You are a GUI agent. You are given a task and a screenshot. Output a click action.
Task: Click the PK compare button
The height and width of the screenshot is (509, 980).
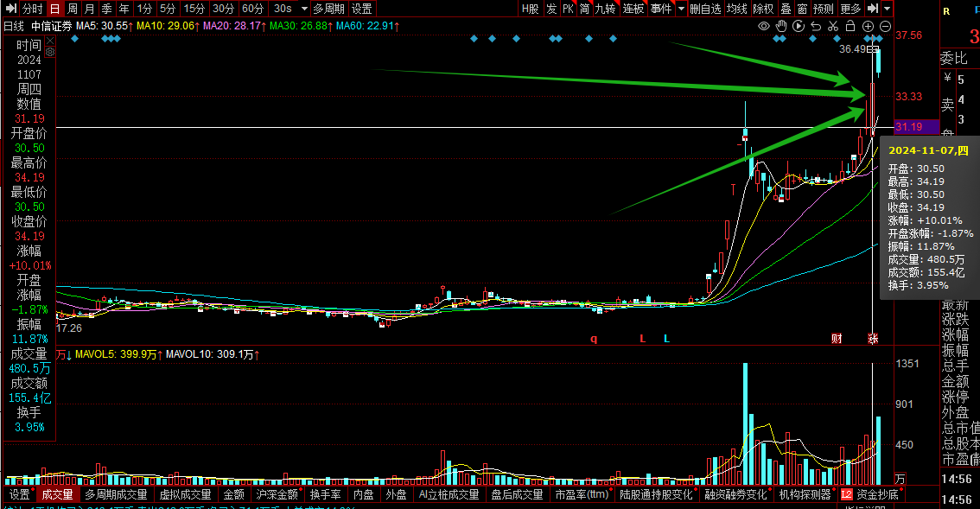click(568, 9)
